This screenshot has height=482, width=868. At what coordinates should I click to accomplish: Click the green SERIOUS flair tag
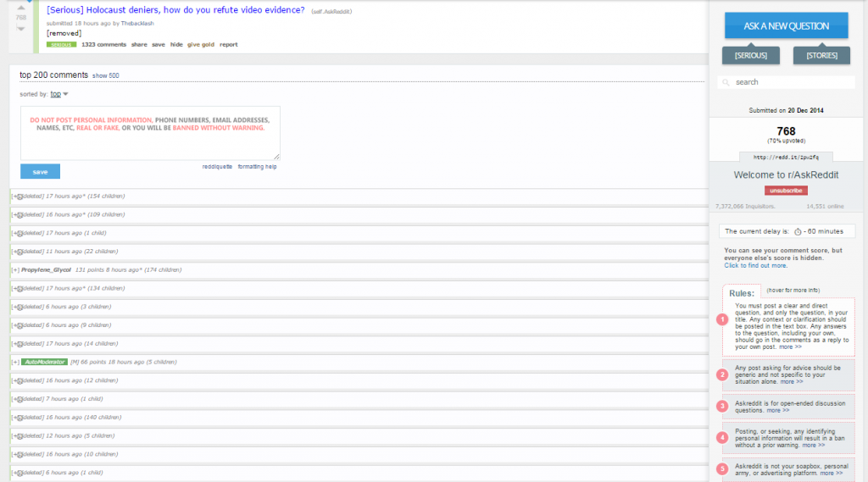pos(61,45)
